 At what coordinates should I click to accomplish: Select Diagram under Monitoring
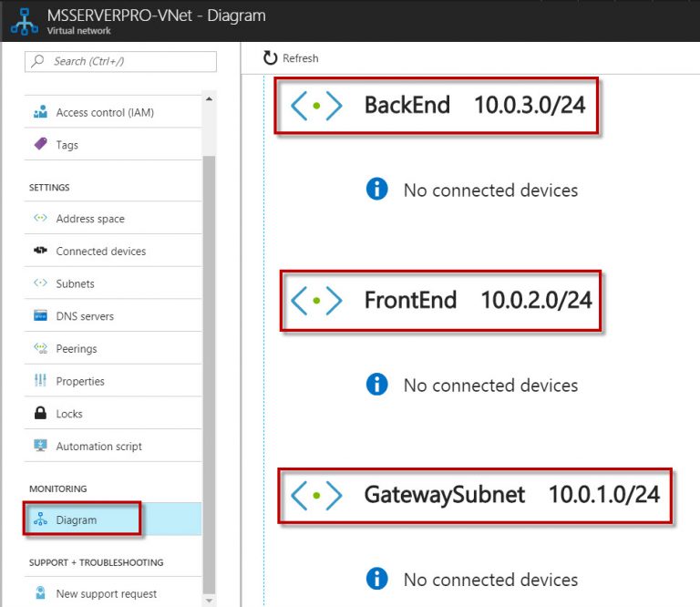(76, 520)
